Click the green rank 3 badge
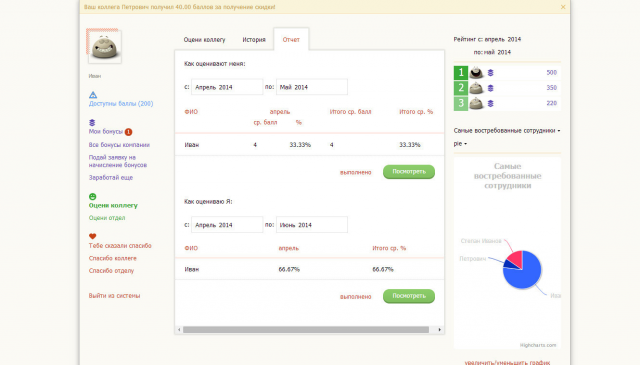Image resolution: width=640 pixels, height=365 pixels. point(461,103)
